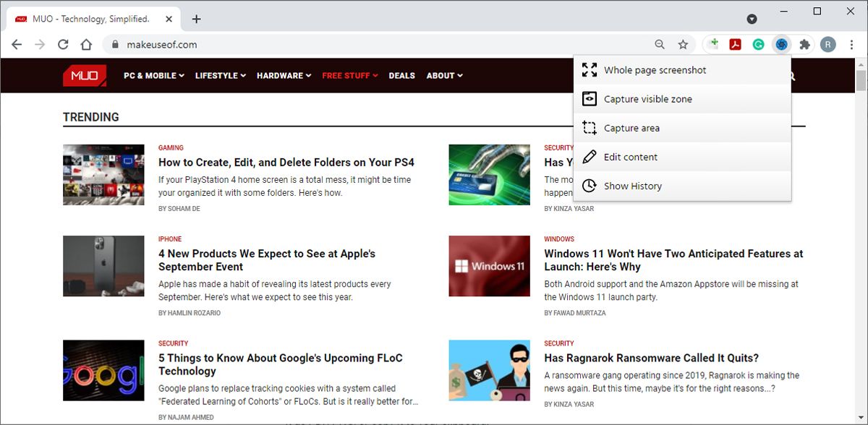Open Apple's September Event article
This screenshot has height=425, width=868.
click(267, 260)
